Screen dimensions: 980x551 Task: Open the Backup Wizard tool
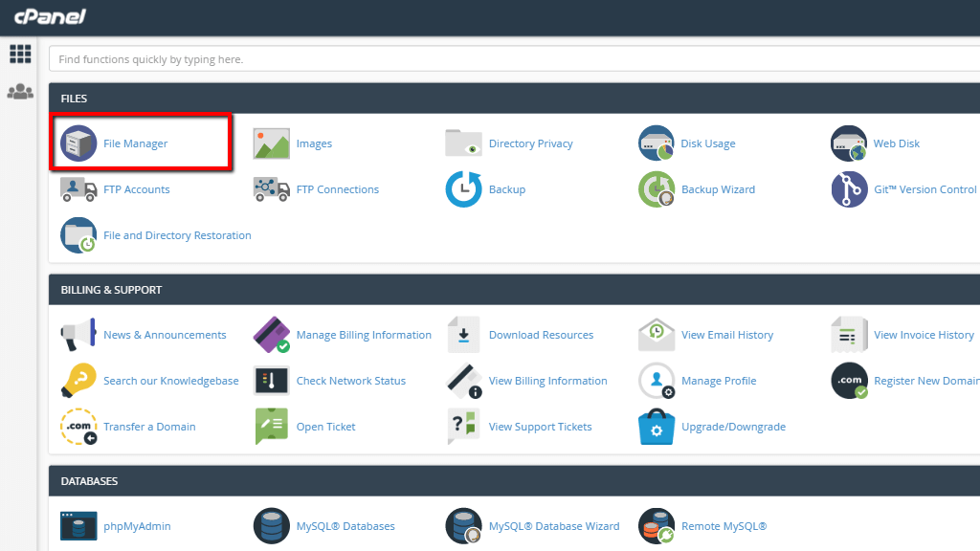[657, 188]
